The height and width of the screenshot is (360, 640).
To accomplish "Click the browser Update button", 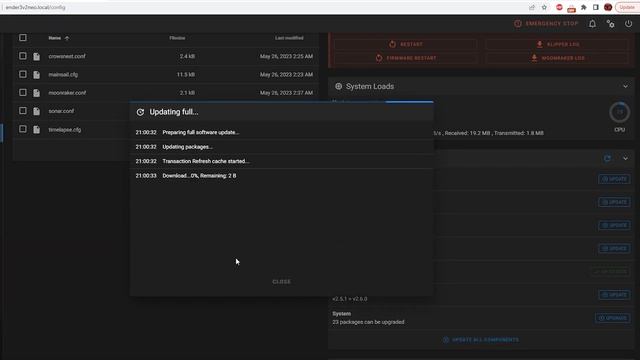I will click(627, 7).
